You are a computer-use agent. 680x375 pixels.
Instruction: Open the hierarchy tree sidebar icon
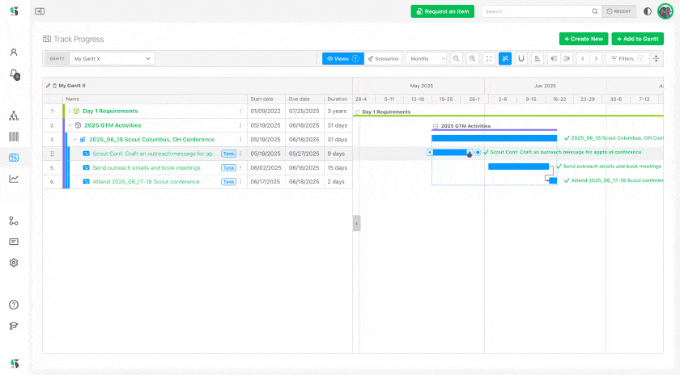click(x=14, y=116)
